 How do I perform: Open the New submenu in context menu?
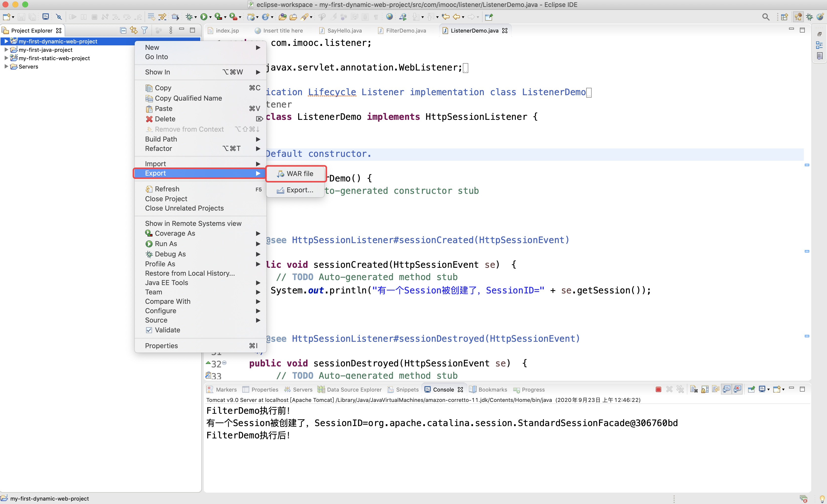point(200,47)
